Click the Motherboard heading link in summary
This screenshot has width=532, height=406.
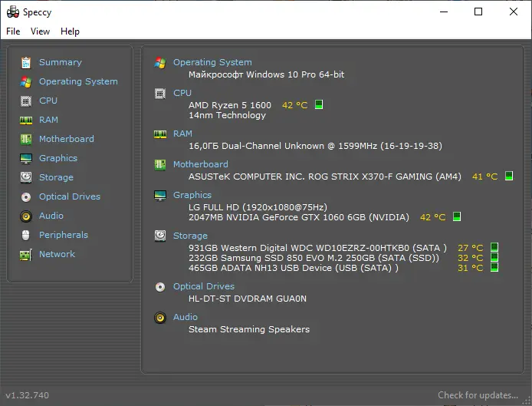tap(201, 164)
